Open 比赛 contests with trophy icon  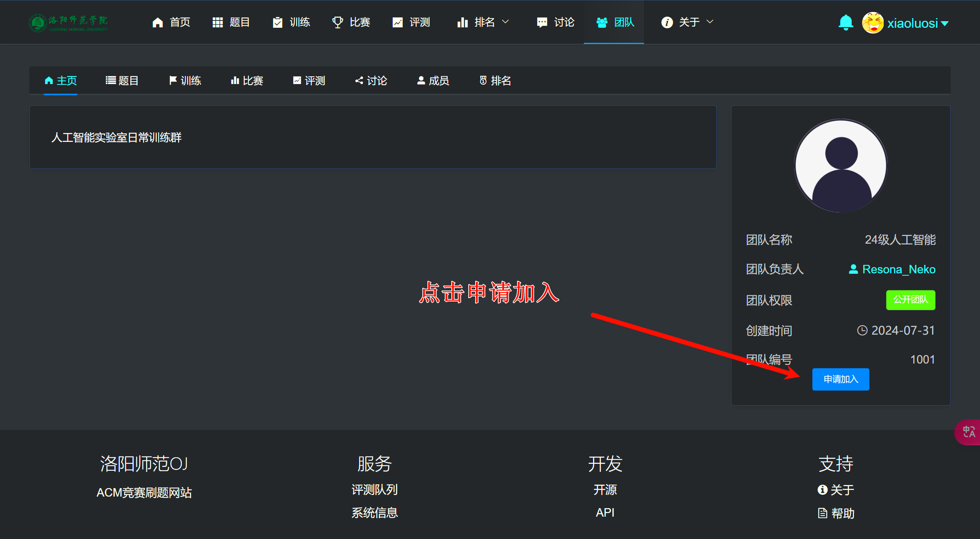click(x=351, y=22)
